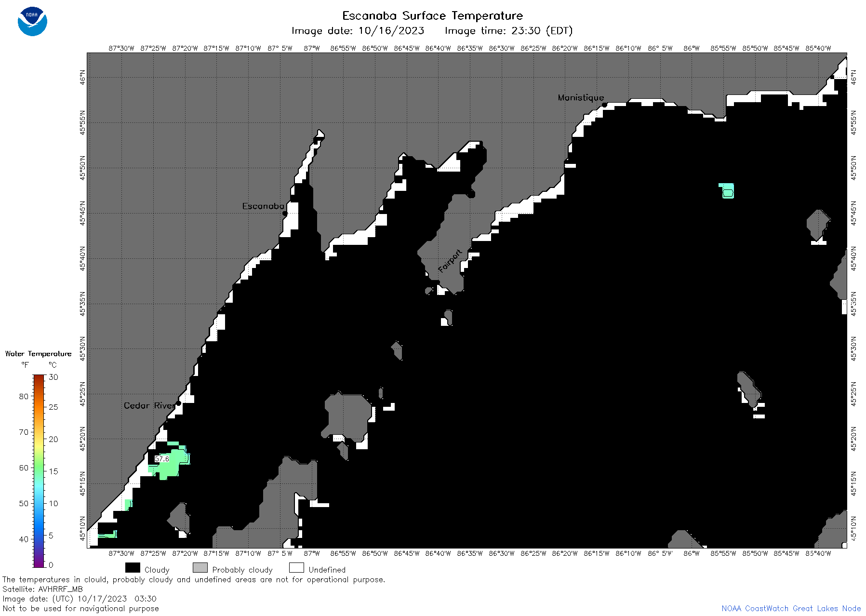Click the Image date: 10/16/2023 text

pos(358,31)
